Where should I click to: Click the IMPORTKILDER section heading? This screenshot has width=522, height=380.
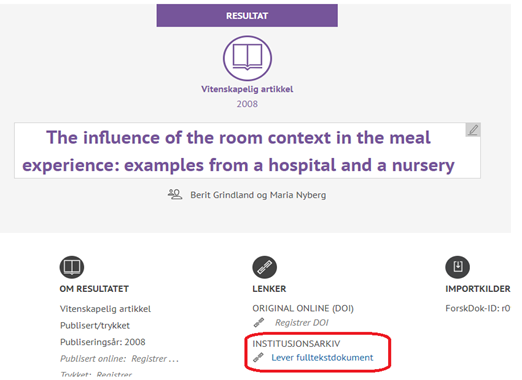[x=478, y=289]
